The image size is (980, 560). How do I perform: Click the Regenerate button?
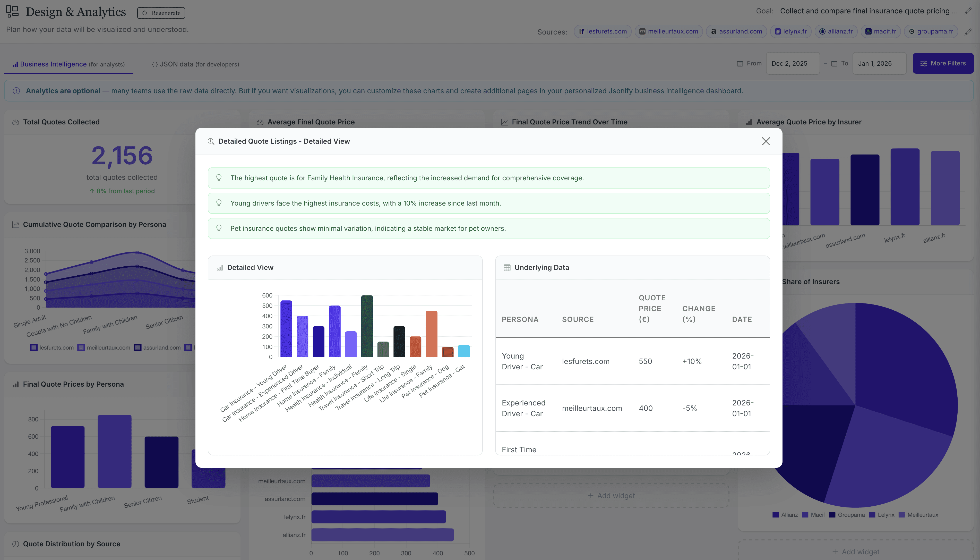161,13
